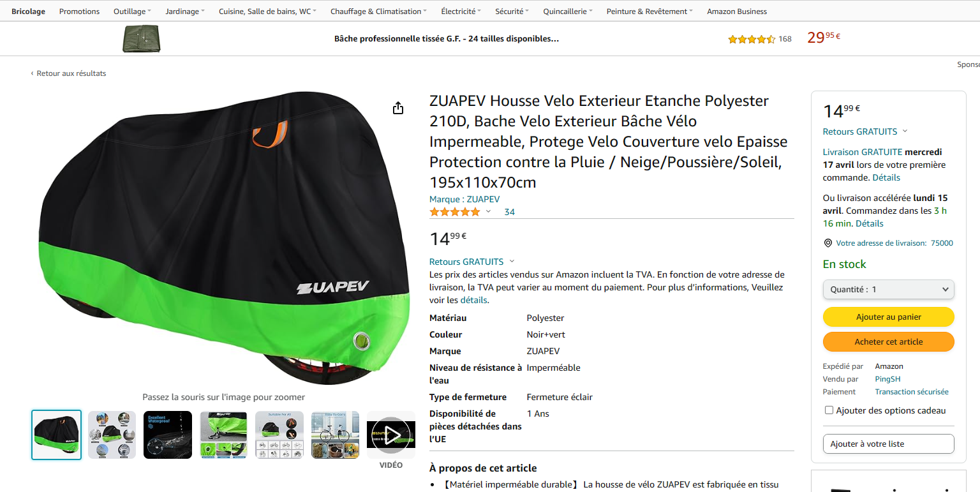
Task: Click the sponsored tarp product image in banner
Action: 141,39
